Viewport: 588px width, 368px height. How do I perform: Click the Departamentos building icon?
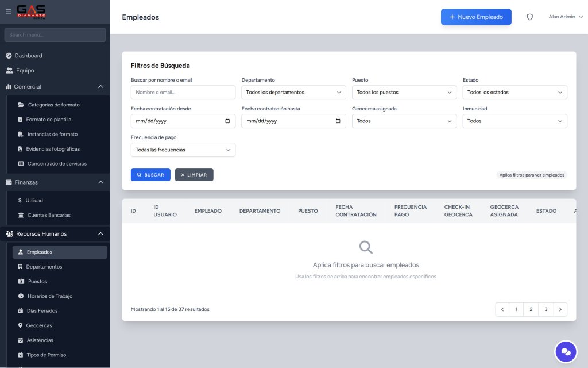coord(20,267)
